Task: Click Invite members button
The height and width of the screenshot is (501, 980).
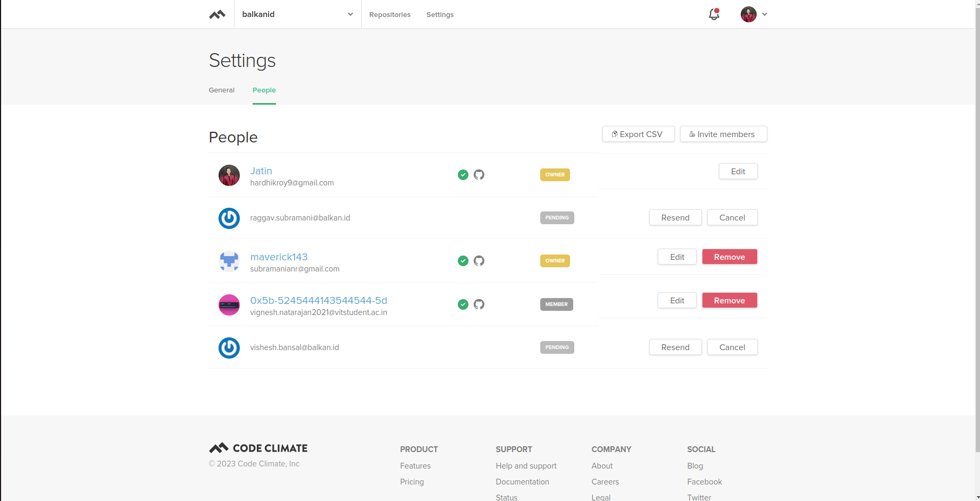Action: pos(723,134)
